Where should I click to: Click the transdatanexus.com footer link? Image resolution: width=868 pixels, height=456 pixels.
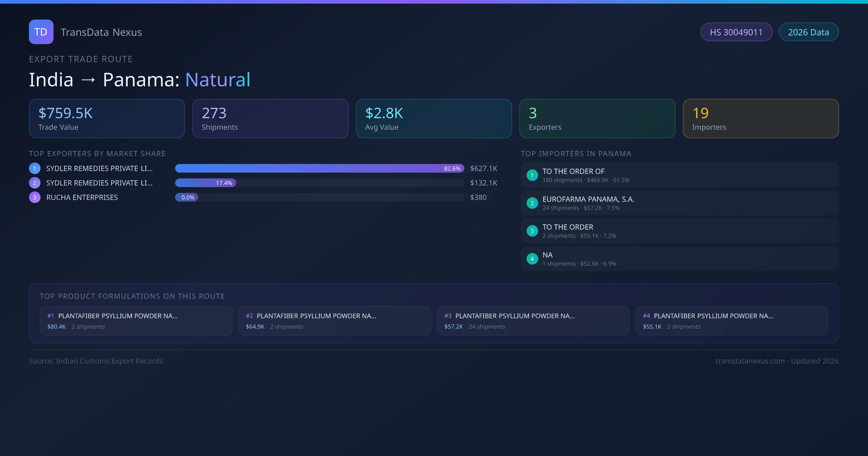750,361
